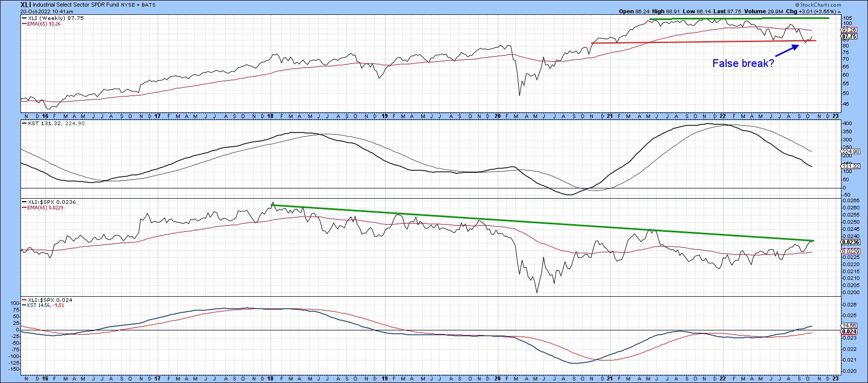The image size is (868, 383).
Task: Click the green downtrend line on relative strength
Action: coord(542,223)
